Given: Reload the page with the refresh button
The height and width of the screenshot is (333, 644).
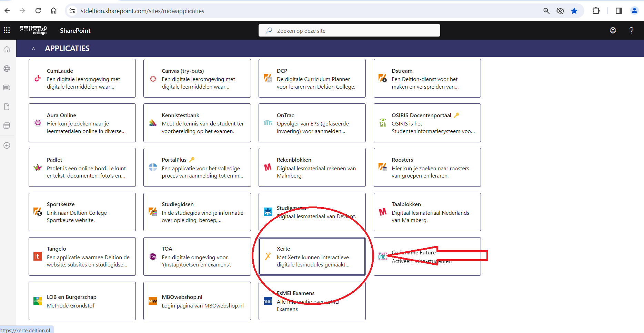Looking at the screenshot, I should [38, 11].
